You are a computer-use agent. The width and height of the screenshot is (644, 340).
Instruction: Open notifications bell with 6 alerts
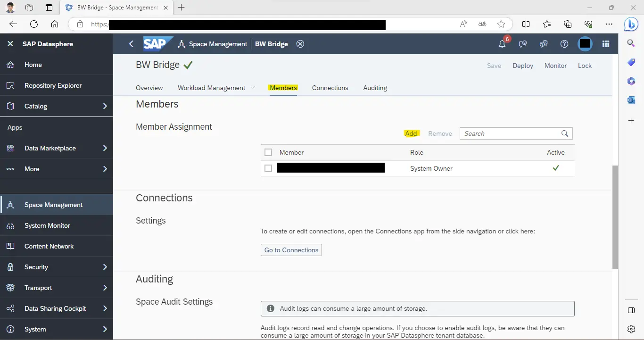pos(503,43)
